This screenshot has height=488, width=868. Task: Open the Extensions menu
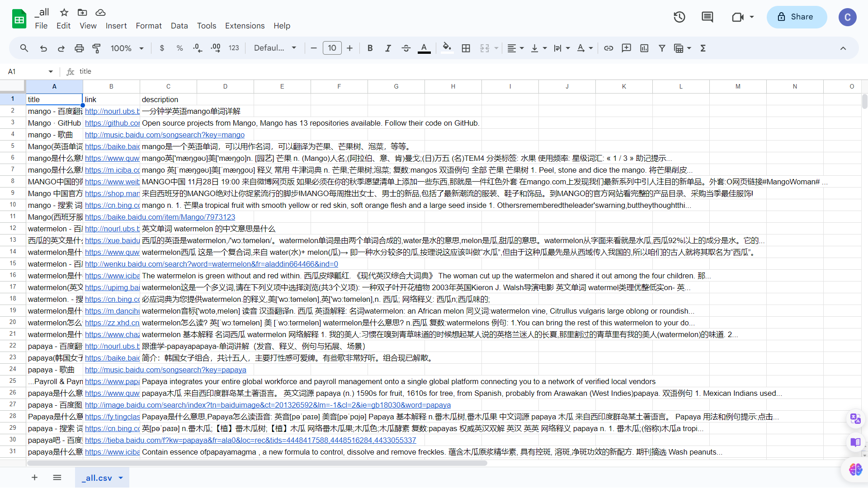245,26
